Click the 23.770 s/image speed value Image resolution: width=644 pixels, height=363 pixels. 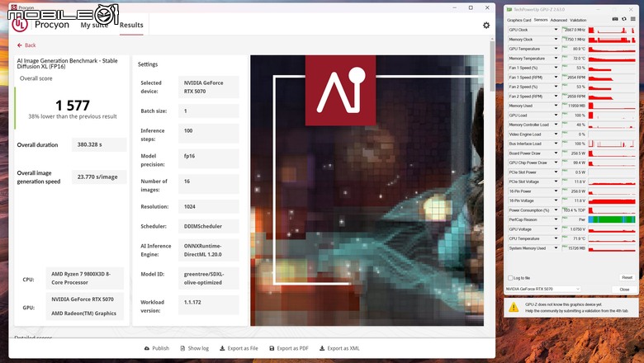tap(99, 177)
